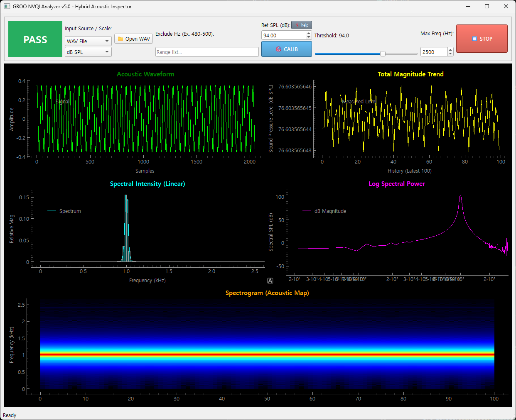Increase Max Freq with the up arrow
Viewport: 516px width, 420px height.
click(450, 49)
